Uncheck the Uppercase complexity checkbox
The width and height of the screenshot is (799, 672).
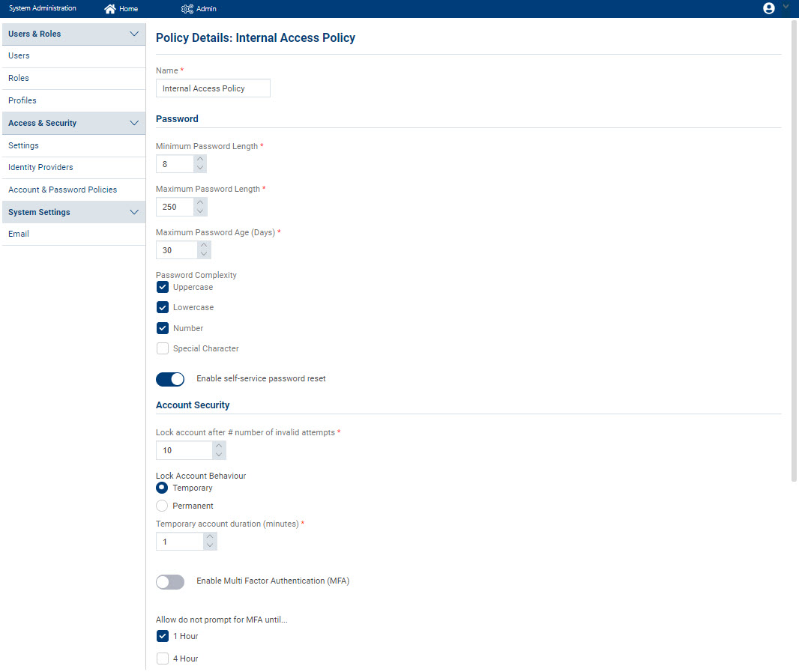point(163,287)
